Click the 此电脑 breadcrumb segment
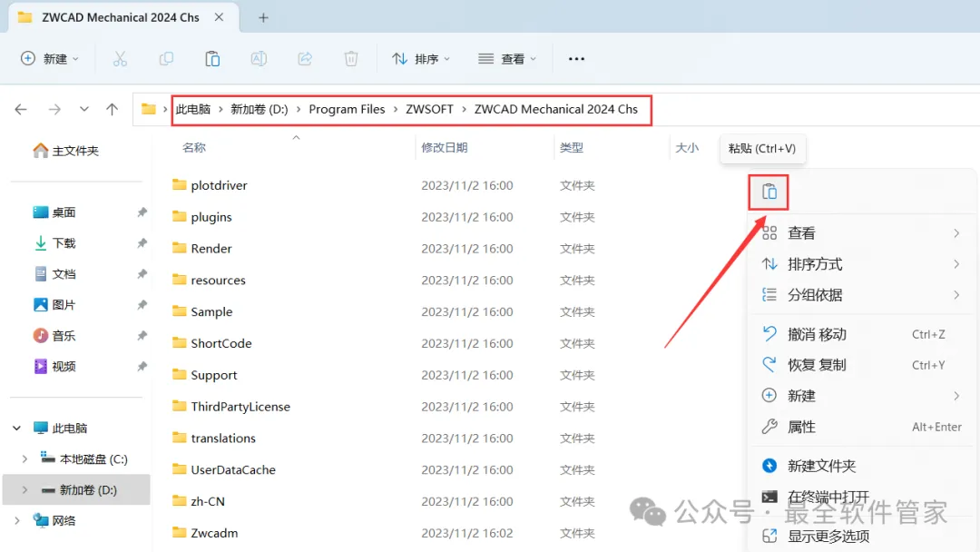The width and height of the screenshot is (980, 552). coord(193,109)
